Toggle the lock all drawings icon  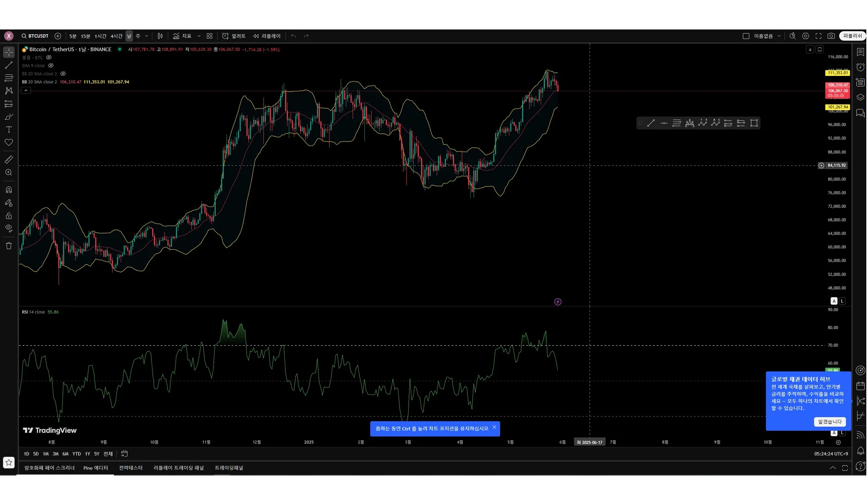(x=9, y=216)
